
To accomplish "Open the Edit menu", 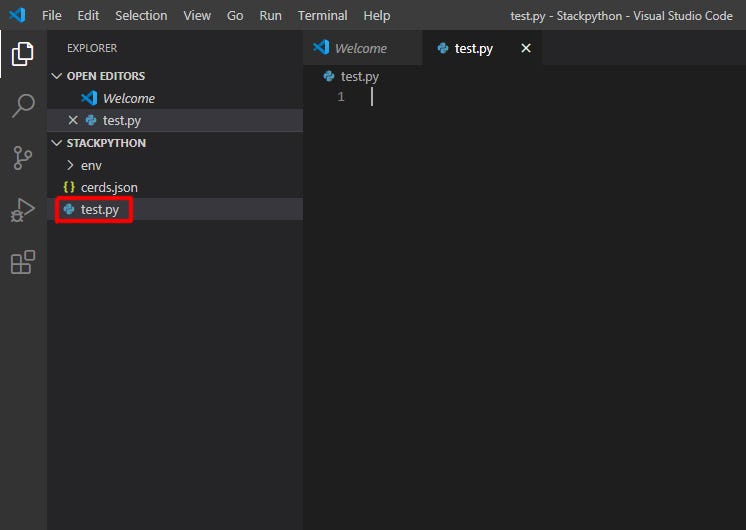I will coord(88,16).
